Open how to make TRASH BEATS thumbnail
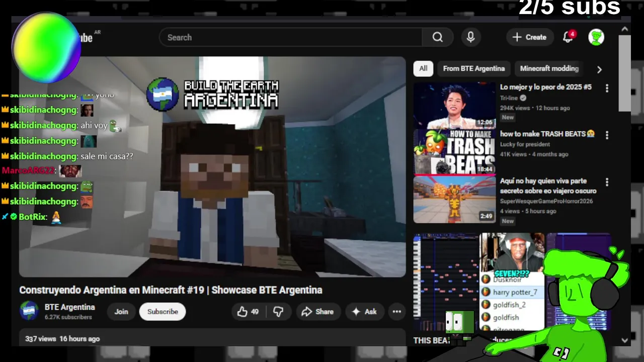 pos(454,152)
